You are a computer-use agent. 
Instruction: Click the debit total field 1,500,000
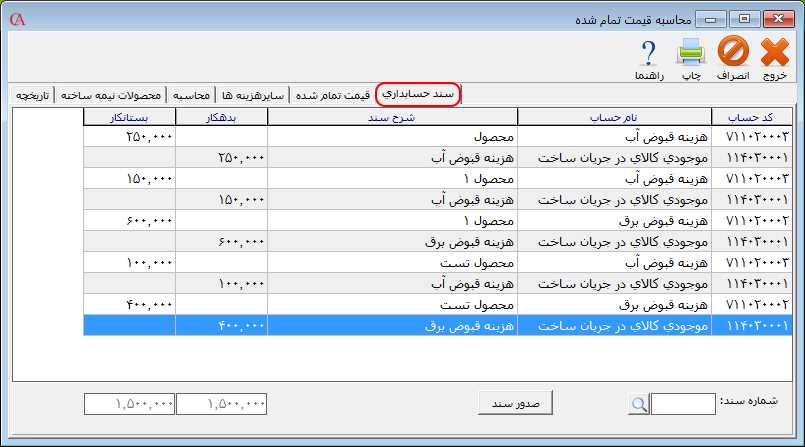(x=221, y=404)
